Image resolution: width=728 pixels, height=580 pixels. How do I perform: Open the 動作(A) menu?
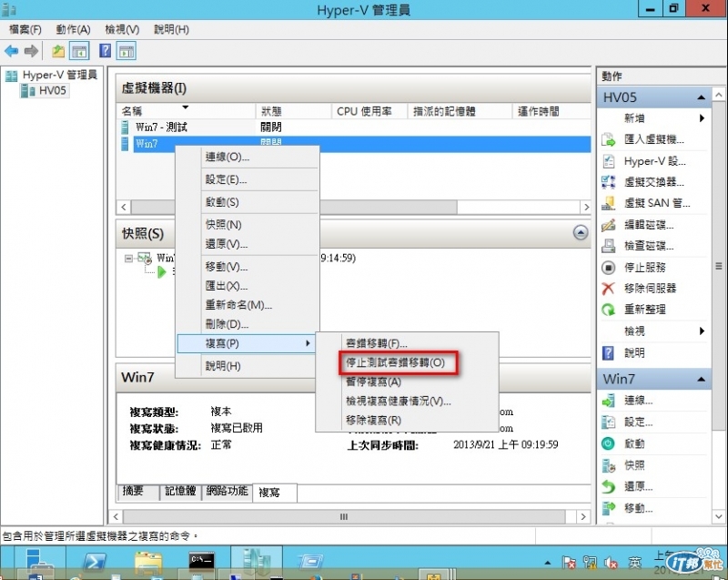73,29
